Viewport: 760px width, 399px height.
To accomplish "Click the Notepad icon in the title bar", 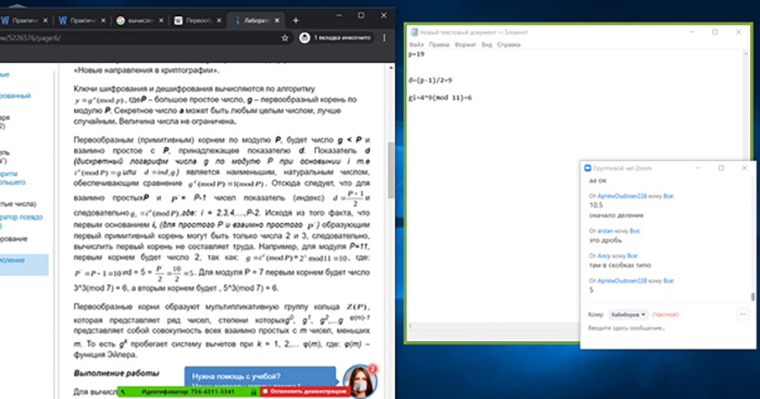I will pos(414,32).
